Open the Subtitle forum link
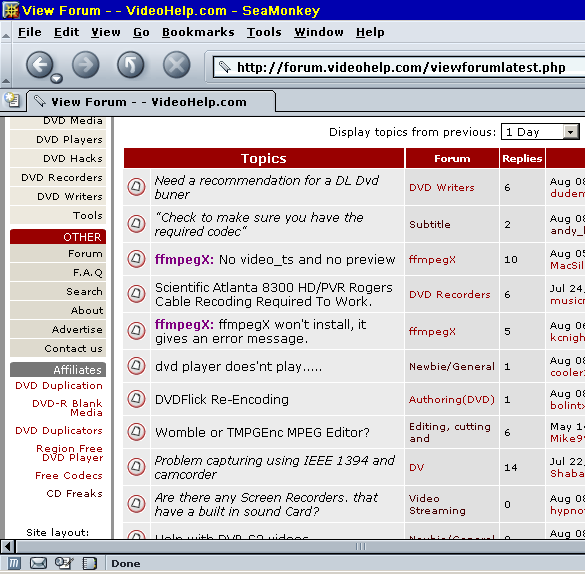The image size is (585, 574). [x=430, y=225]
